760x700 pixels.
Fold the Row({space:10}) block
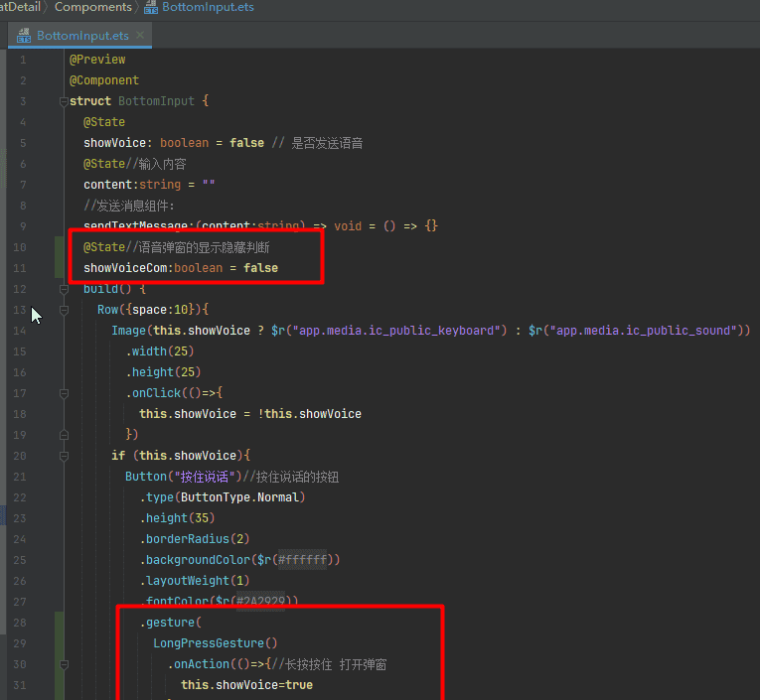63,310
